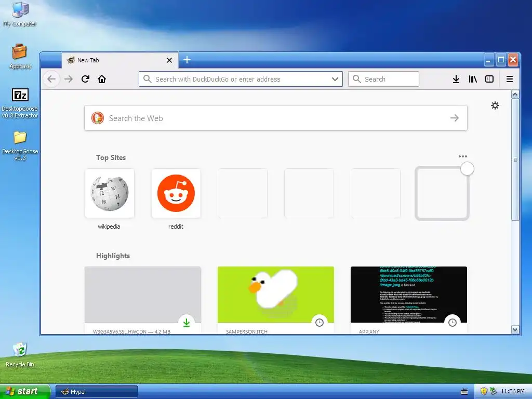The height and width of the screenshot is (399, 532).
Task: Click the vertical scrollbar thumb
Action: 515,159
